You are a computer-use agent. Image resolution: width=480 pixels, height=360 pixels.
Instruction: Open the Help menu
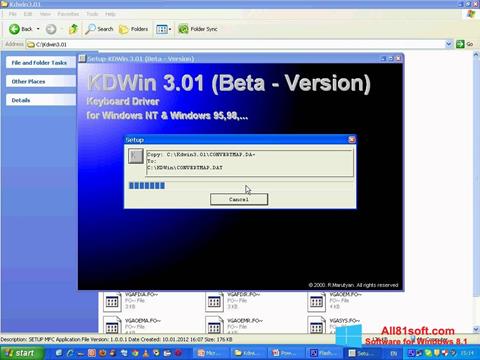[110, 14]
